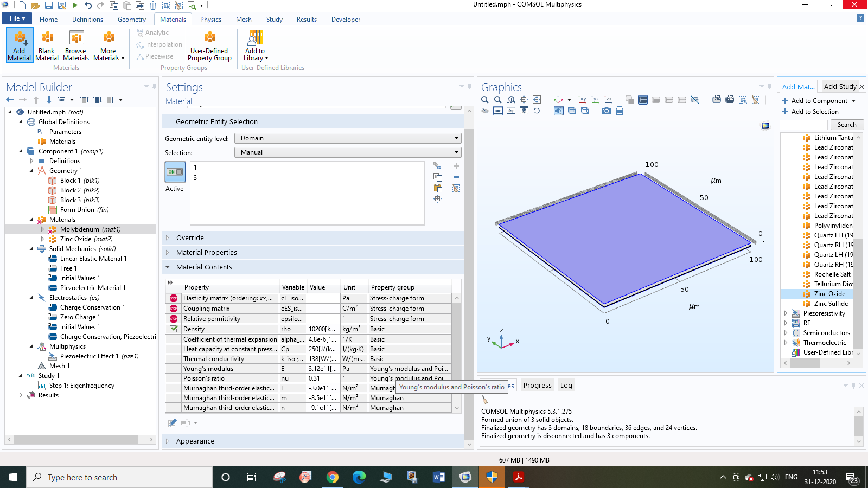Click the Search button in Add Material
This screenshot has width=868, height=488.
click(846, 125)
